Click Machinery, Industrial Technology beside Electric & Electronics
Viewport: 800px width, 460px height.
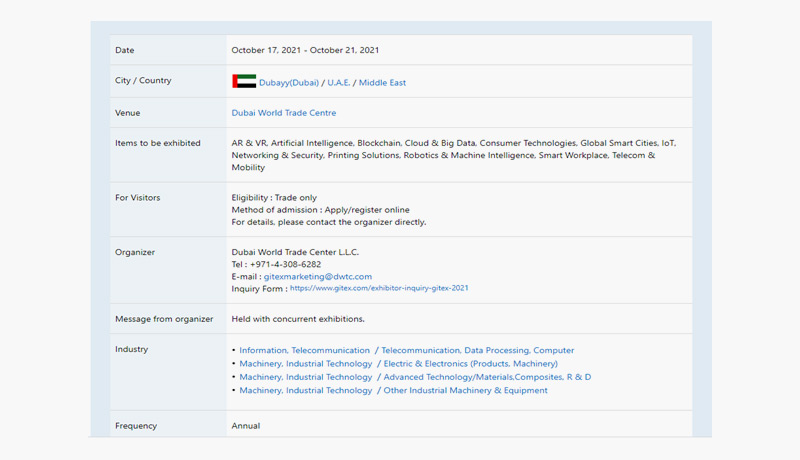pos(306,364)
